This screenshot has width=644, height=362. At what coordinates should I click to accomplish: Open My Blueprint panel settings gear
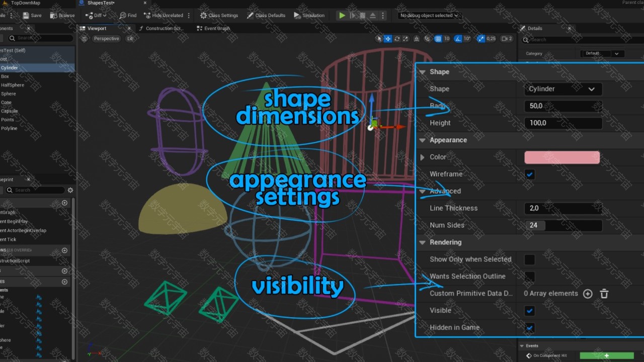point(70,190)
